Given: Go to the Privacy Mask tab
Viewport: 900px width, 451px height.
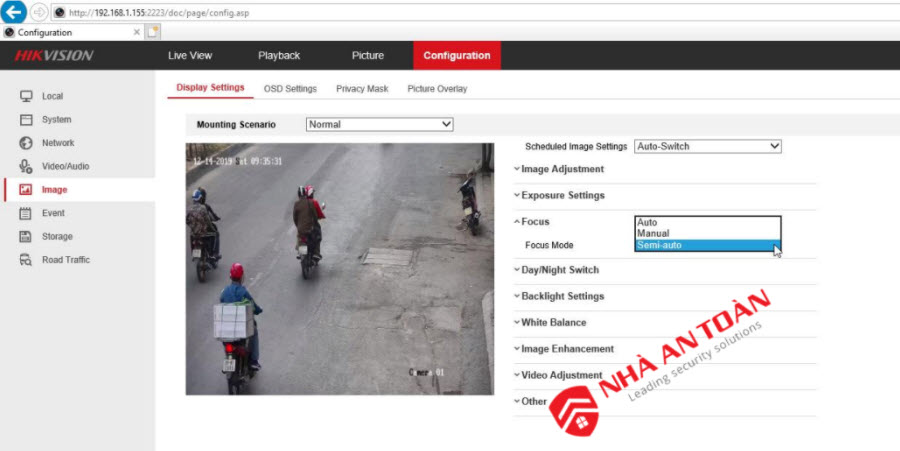Looking at the screenshot, I should [x=362, y=89].
